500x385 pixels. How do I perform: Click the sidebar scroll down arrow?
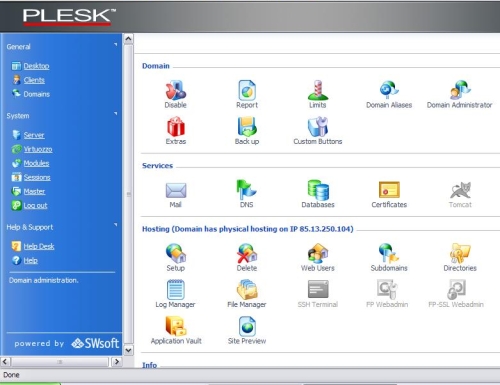click(128, 350)
